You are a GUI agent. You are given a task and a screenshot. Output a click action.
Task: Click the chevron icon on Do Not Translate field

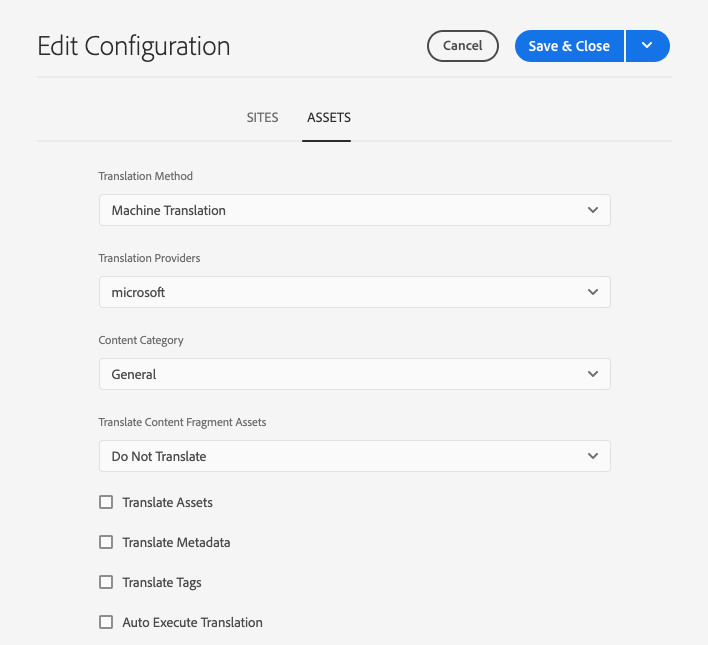593,457
